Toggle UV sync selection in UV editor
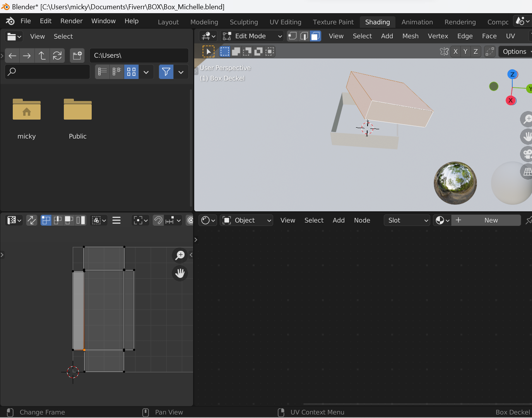 click(x=31, y=220)
